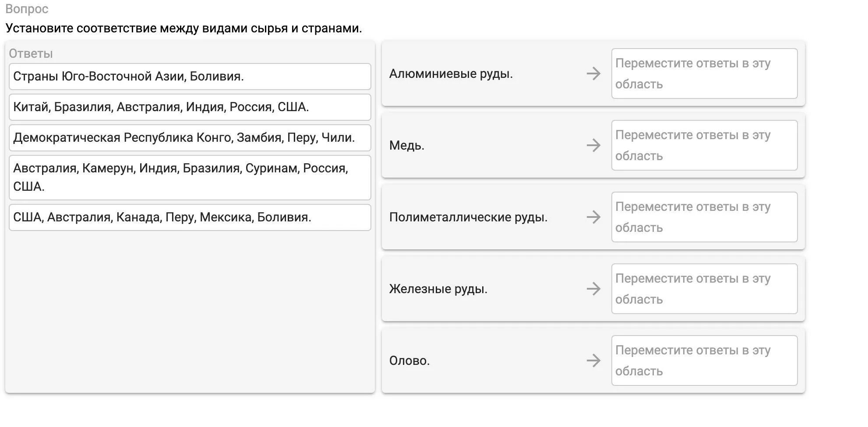Viewport: 868px width, 427px height.
Task: Click the 'Алюминиевые руды.' label
Action: tap(451, 73)
